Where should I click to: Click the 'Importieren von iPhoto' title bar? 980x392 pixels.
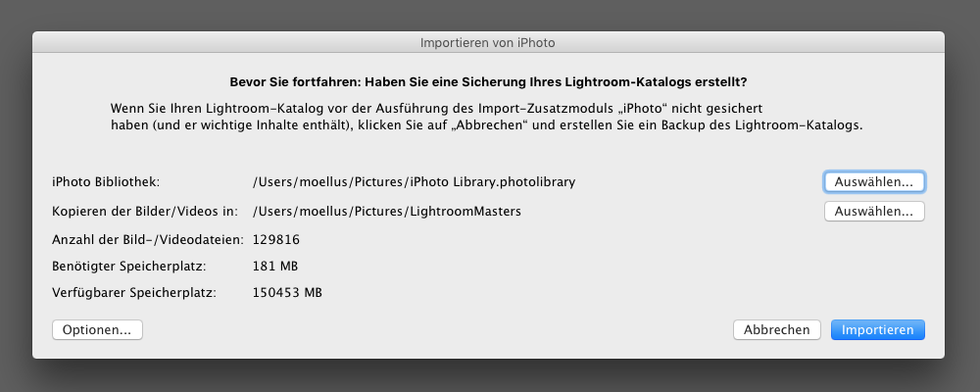point(488,43)
